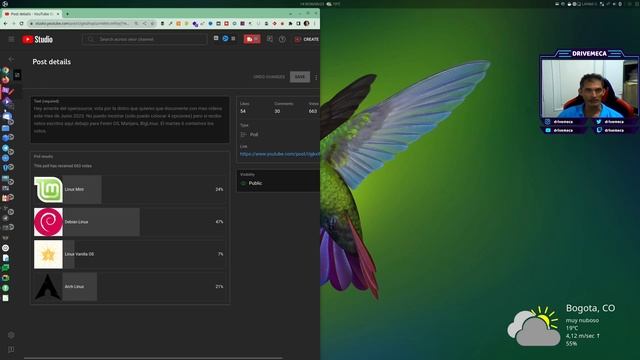Click the Votes count 663
640x360 pixels.
[x=313, y=111]
